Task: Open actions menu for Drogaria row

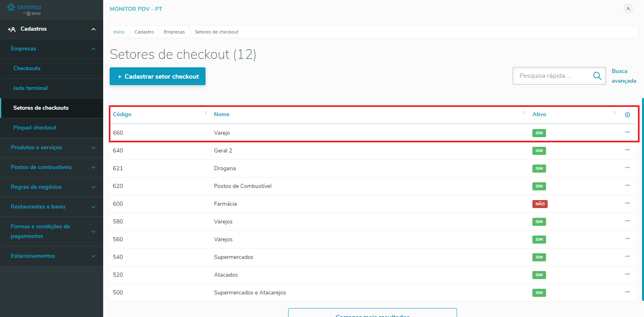Action: tap(627, 168)
